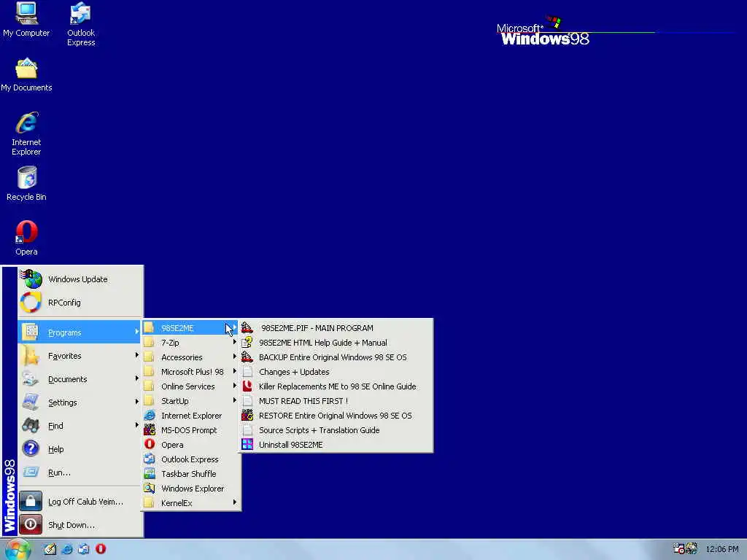Click the taskbar clock showing 12:06 PM
This screenshot has height=560, width=747.
coord(721,550)
